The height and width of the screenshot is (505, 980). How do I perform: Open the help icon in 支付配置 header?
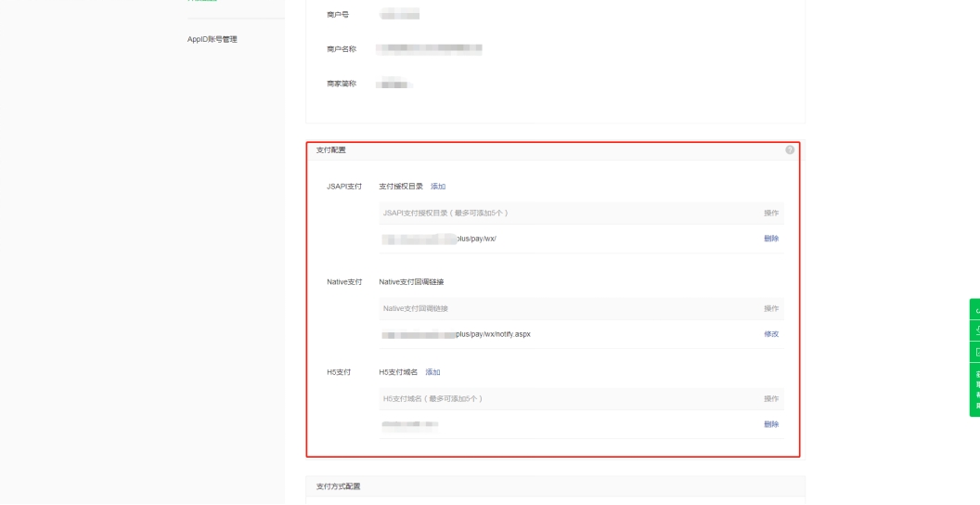(790, 150)
